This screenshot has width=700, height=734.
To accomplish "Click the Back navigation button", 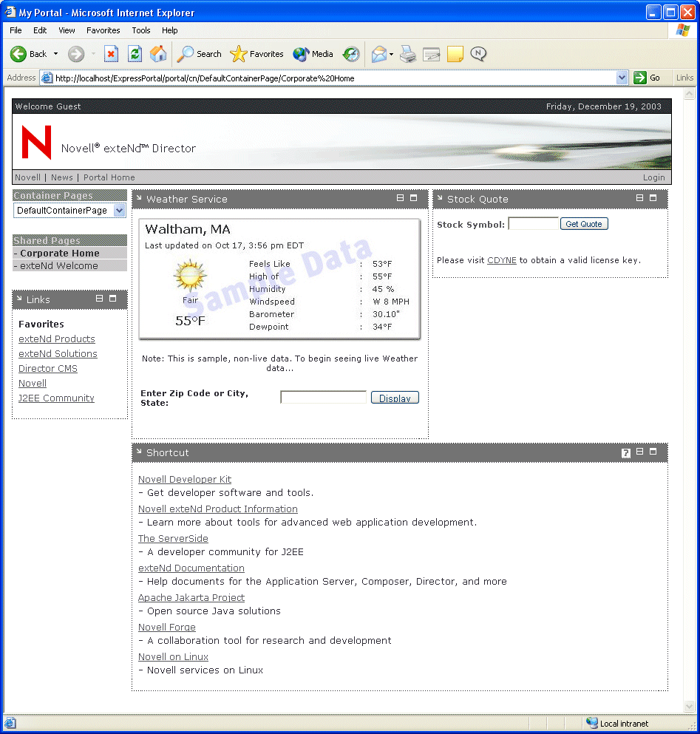I will [x=29, y=54].
